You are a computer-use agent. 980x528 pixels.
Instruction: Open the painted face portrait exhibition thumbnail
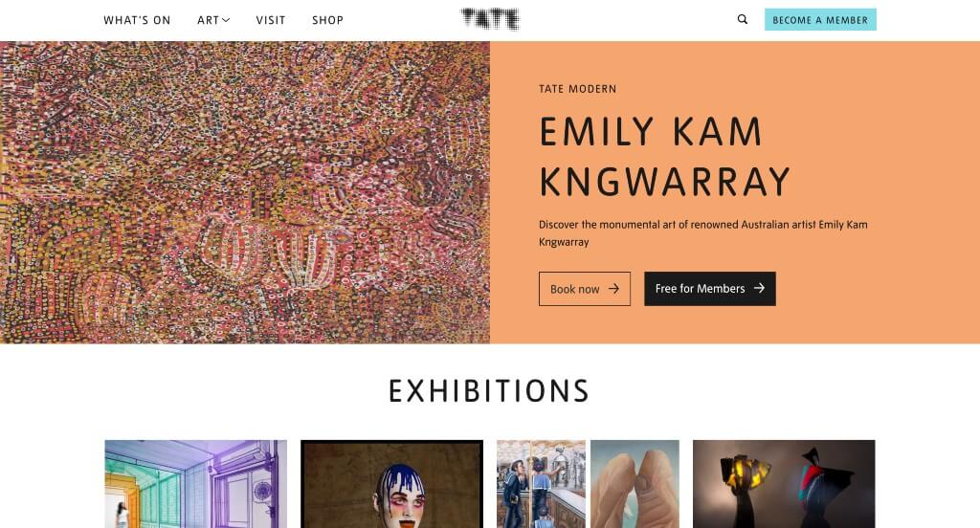391,484
